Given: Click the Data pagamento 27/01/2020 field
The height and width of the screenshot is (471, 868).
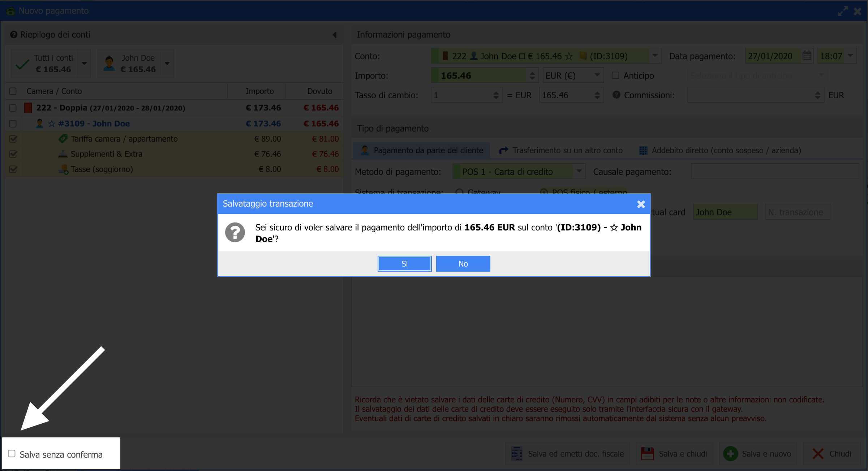Looking at the screenshot, I should (773, 56).
